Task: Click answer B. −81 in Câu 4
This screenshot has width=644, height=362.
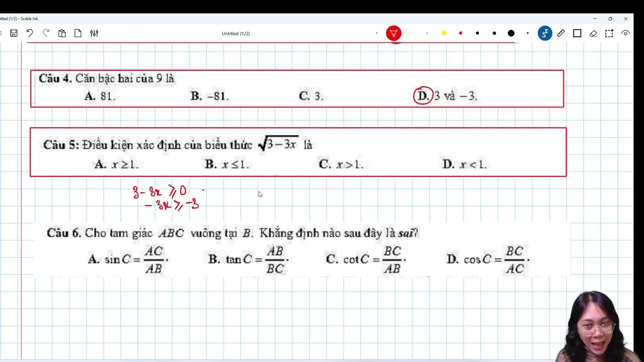Action: (210, 96)
